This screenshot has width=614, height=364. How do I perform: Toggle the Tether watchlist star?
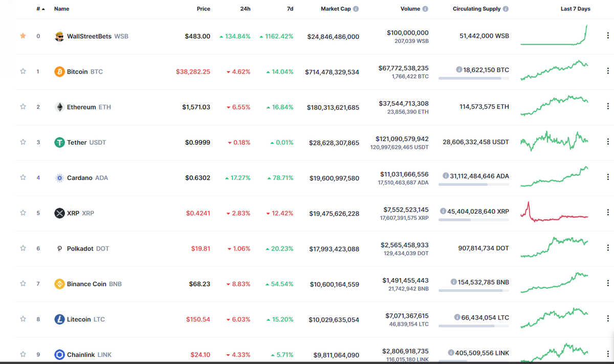pyautogui.click(x=23, y=142)
